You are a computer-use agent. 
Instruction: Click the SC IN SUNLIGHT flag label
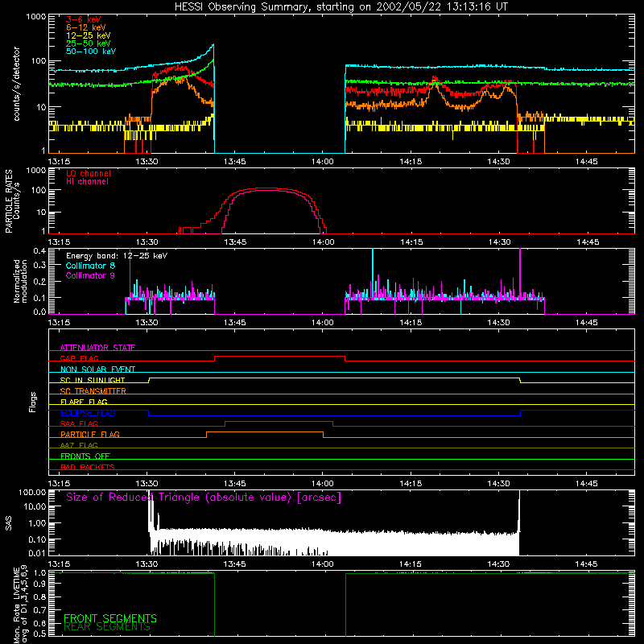93,380
